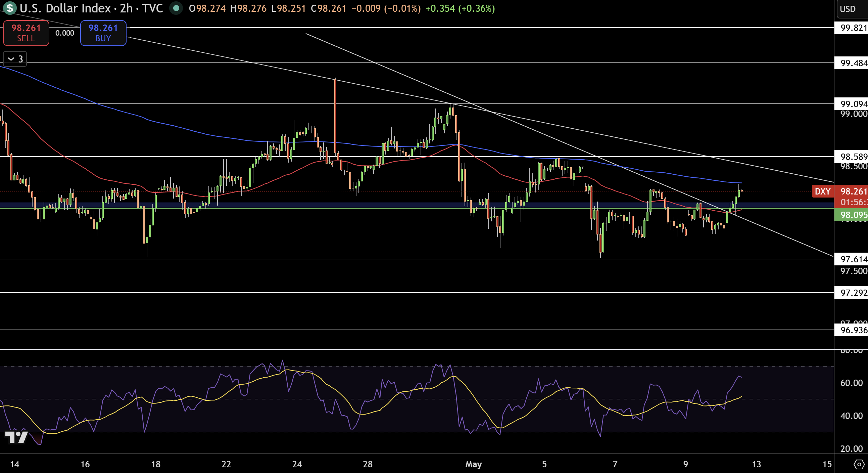Select the 99.094 price level label
The image size is (868, 473).
[x=851, y=104]
